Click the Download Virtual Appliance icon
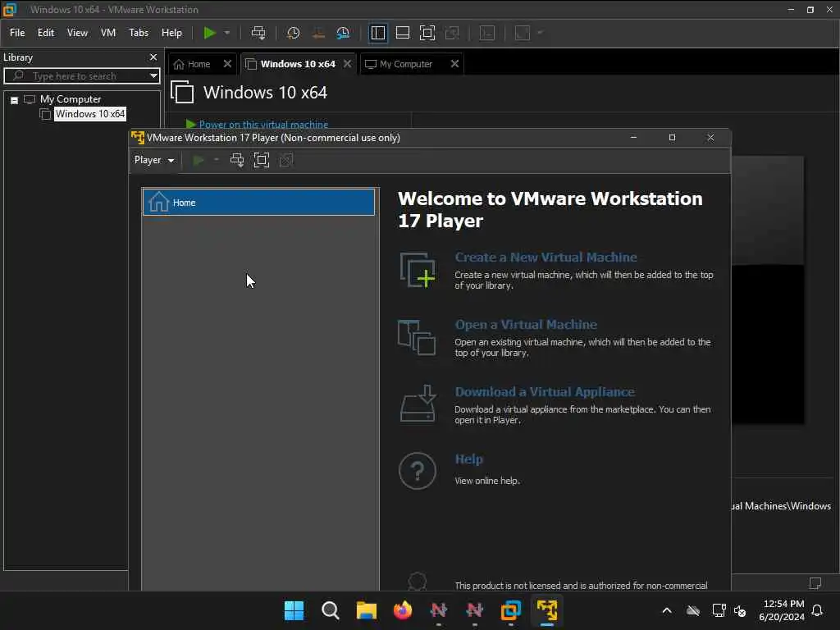840x630 pixels. 418,404
